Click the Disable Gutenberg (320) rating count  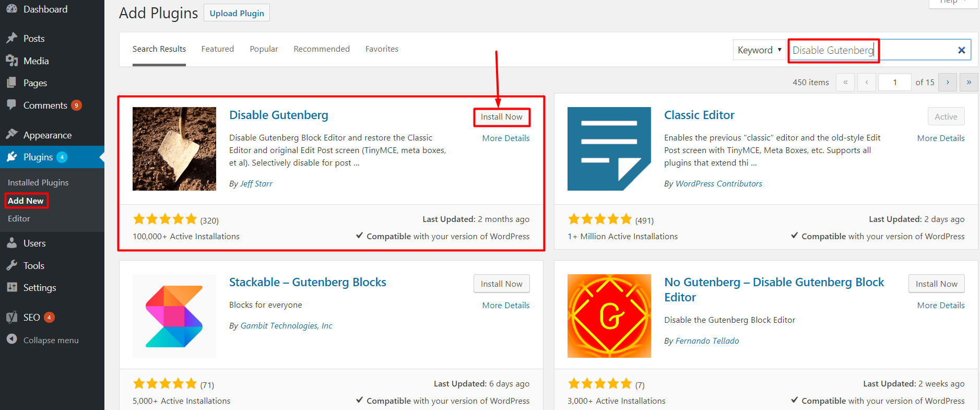pyautogui.click(x=209, y=220)
